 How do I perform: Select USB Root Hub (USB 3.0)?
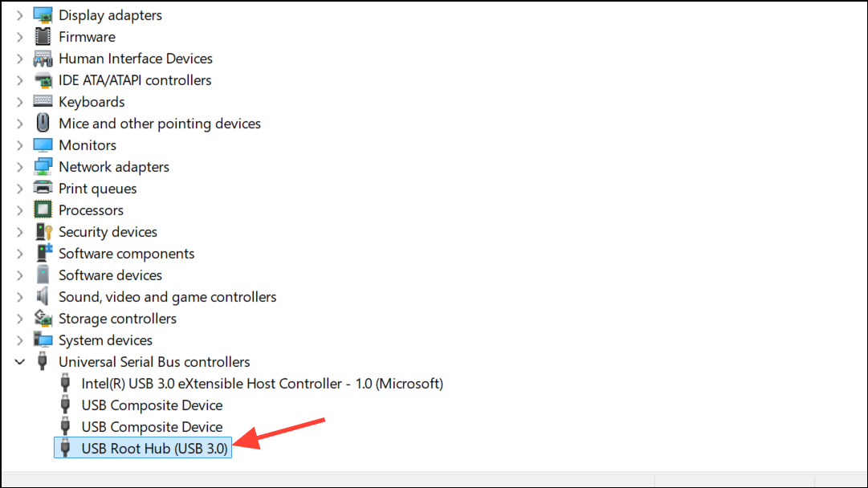tap(143, 448)
